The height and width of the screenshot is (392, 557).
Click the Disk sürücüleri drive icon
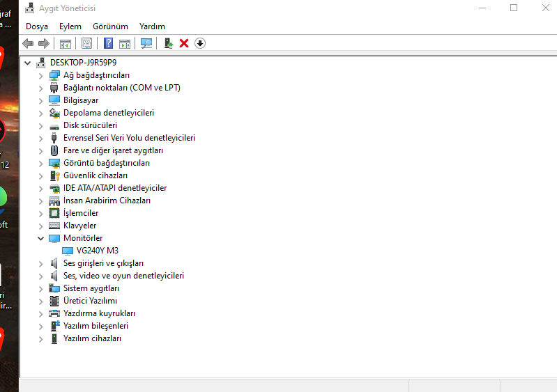[x=54, y=126]
